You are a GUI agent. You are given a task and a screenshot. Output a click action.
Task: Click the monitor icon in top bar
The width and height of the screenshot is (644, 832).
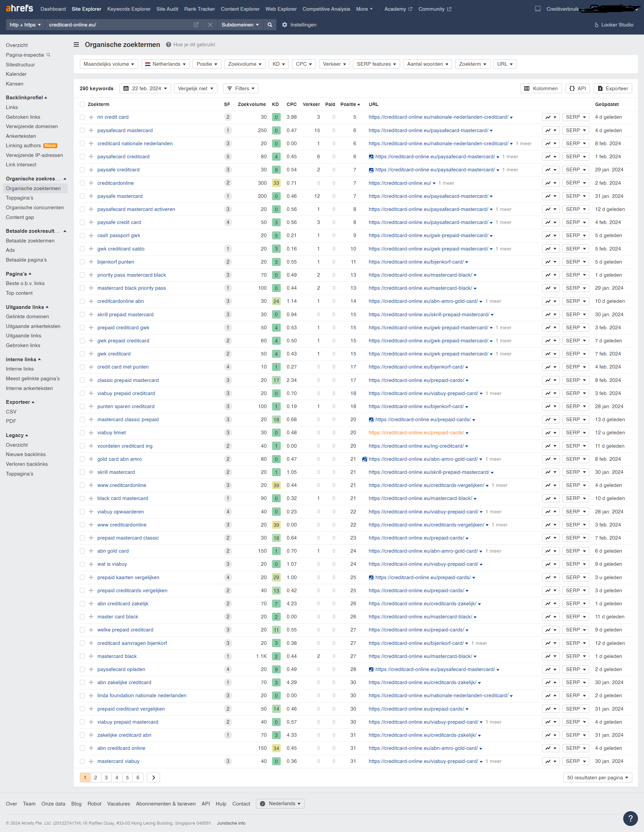coord(538,9)
